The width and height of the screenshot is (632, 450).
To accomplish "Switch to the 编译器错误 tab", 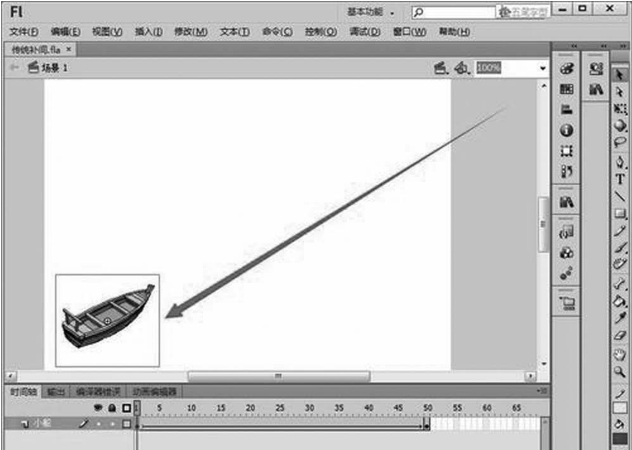I will 98,392.
